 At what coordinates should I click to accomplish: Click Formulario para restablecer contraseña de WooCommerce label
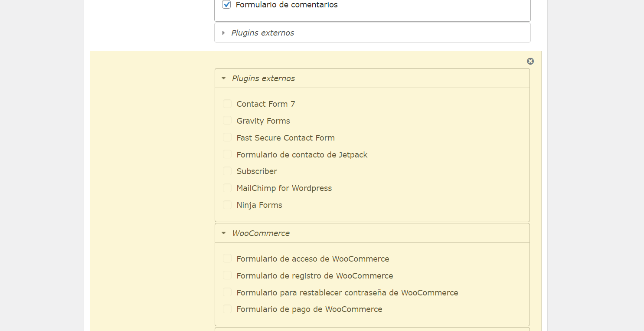(x=347, y=293)
